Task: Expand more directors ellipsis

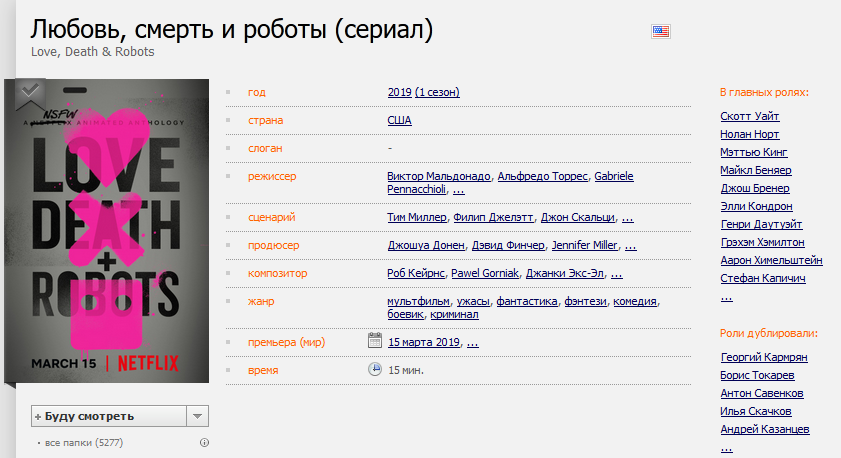Action: (x=459, y=189)
